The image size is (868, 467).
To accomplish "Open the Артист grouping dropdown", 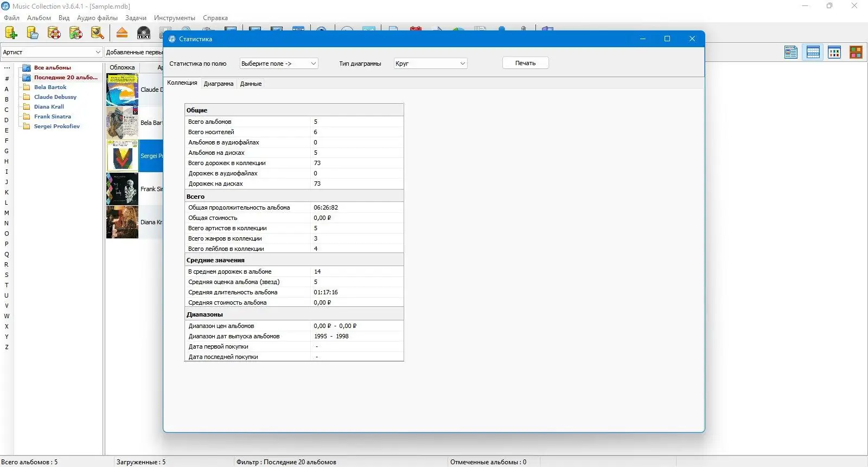I will coord(52,52).
